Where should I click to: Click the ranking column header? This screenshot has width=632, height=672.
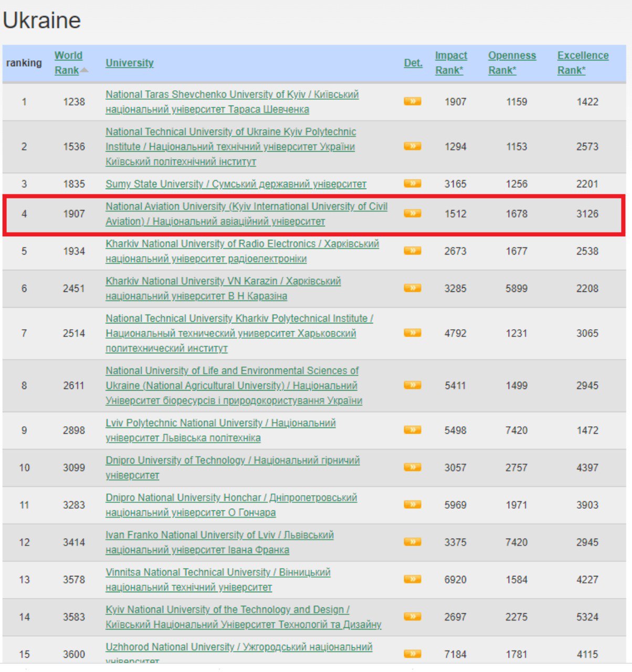[x=24, y=62]
